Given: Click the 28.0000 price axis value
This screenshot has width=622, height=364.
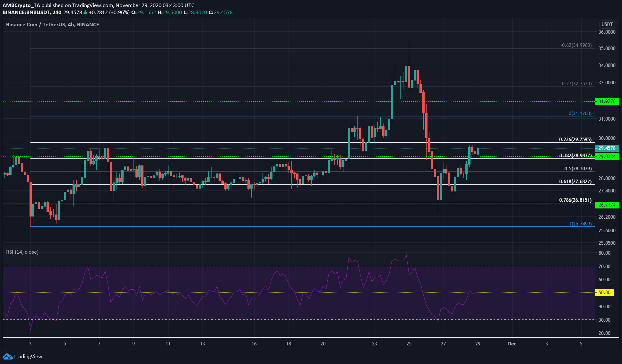Looking at the screenshot, I should pyautogui.click(x=607, y=178).
